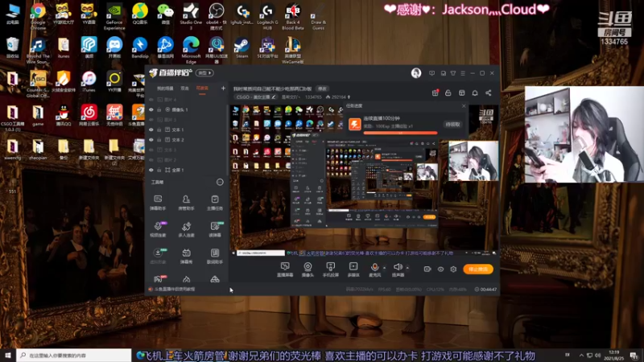Toggle visibility of 摄像头 1 source
Screen dimensions: 644x362
coord(151,109)
